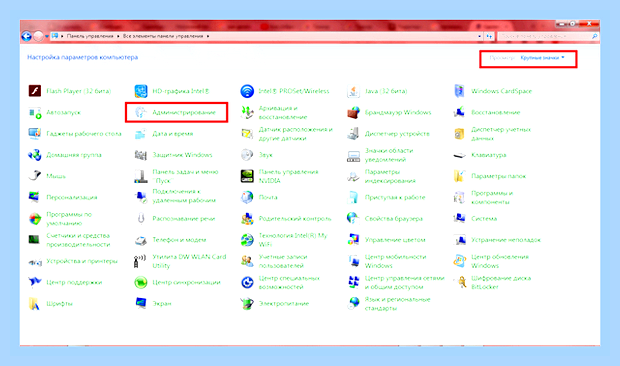Image resolution: width=620 pixels, height=366 pixels.
Task: Click the Шрифты folder icon
Action: [x=35, y=304]
